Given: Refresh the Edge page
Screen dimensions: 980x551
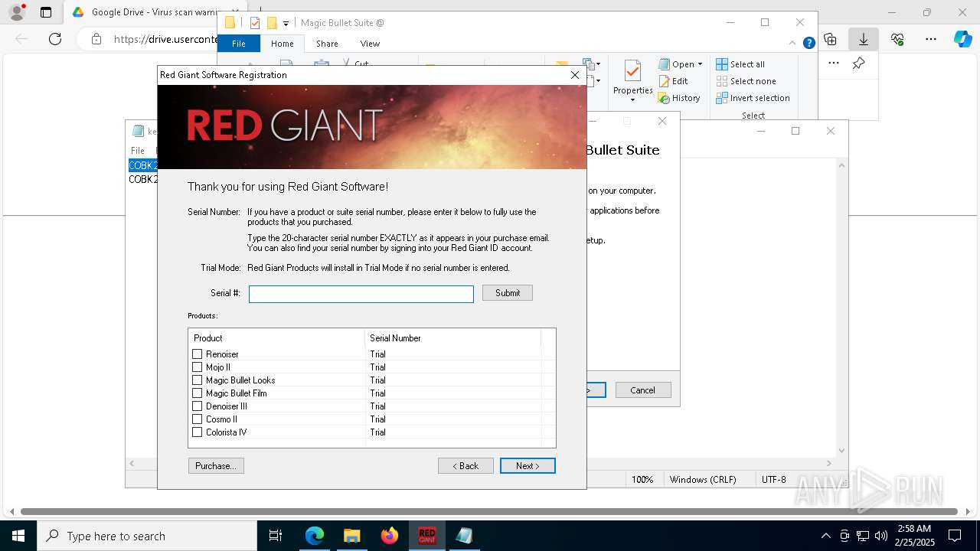Looking at the screenshot, I should click(x=55, y=39).
